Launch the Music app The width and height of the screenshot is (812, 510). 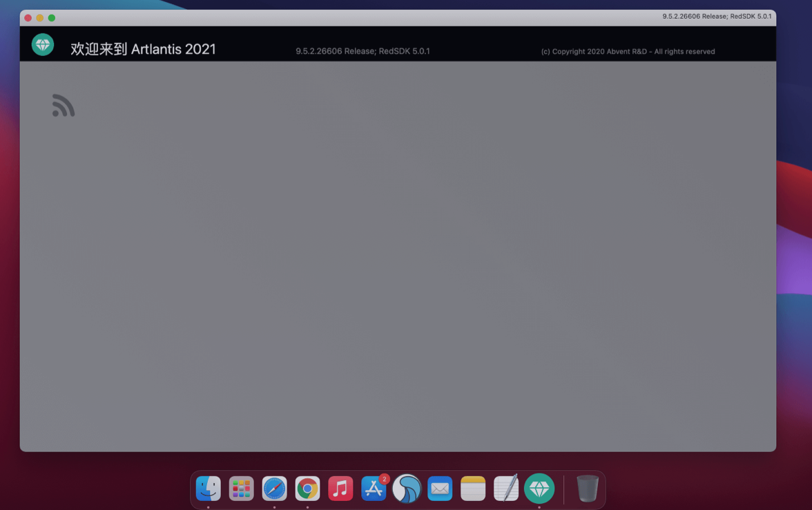click(x=340, y=489)
